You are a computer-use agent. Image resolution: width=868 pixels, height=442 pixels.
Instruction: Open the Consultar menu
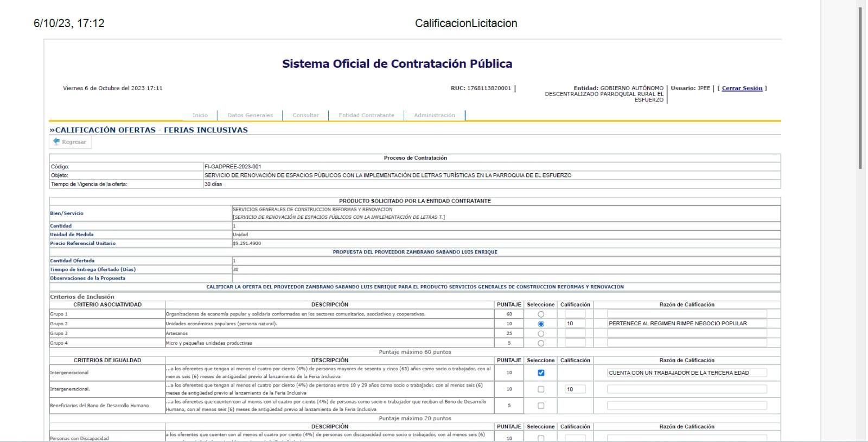click(x=305, y=115)
